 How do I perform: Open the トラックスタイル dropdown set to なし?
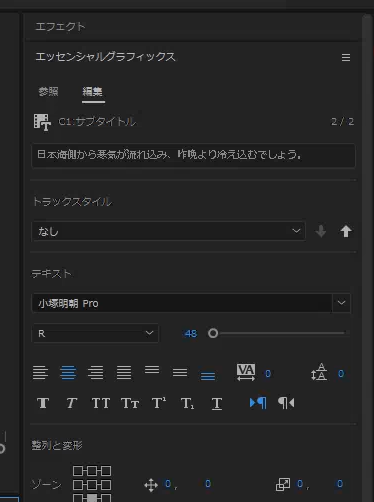tap(168, 231)
